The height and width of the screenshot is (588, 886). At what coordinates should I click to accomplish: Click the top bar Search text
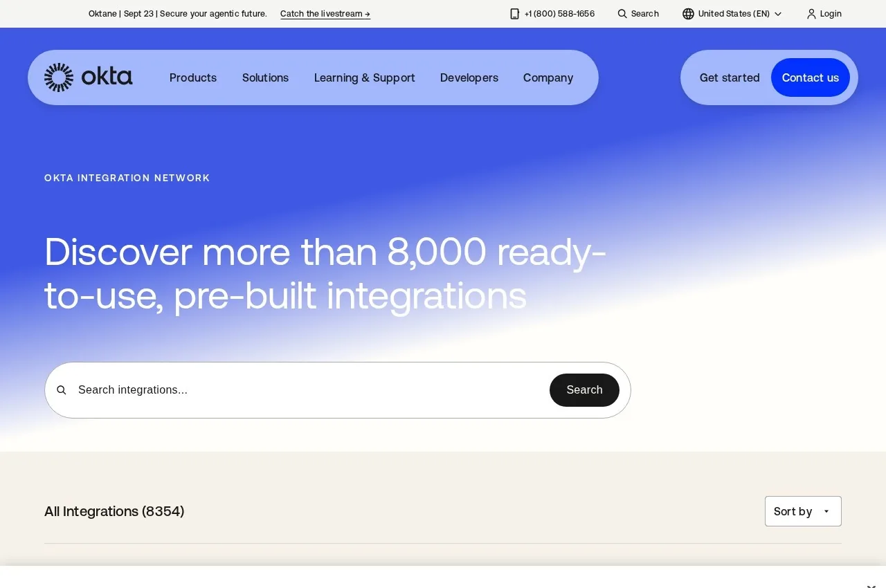[x=645, y=14]
